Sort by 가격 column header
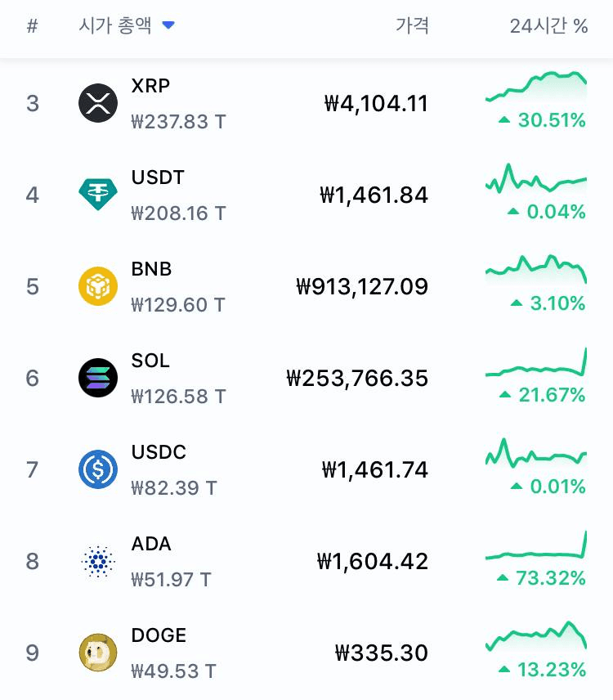Image resolution: width=613 pixels, height=700 pixels. pyautogui.click(x=412, y=26)
